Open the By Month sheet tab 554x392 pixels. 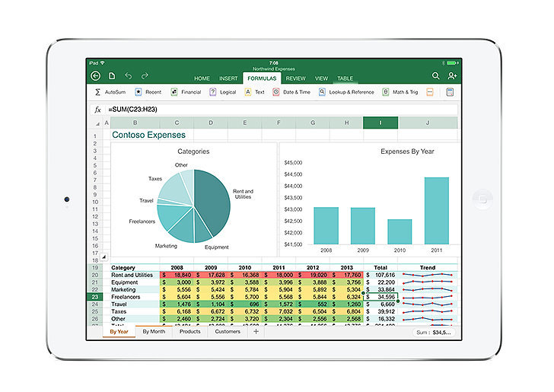tap(154, 332)
